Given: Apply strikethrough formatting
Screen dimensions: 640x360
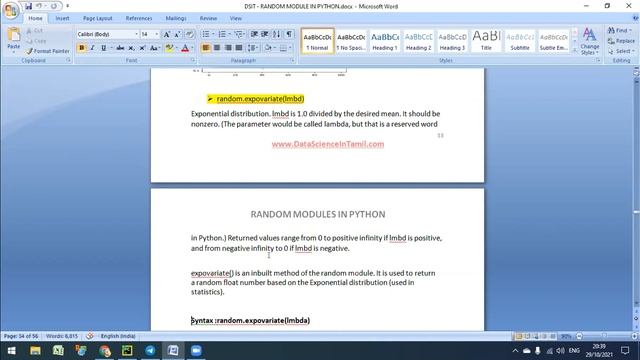Looking at the screenshot, I should click(120, 48).
